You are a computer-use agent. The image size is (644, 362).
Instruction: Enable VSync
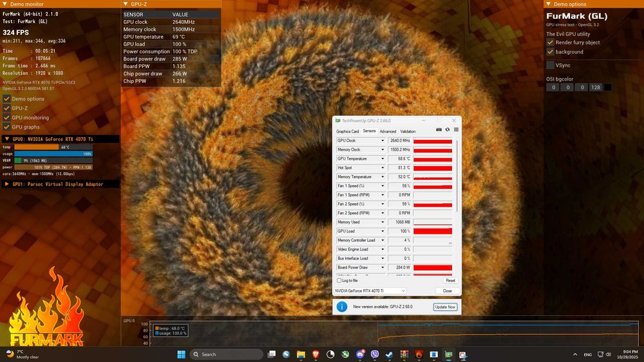(x=550, y=65)
